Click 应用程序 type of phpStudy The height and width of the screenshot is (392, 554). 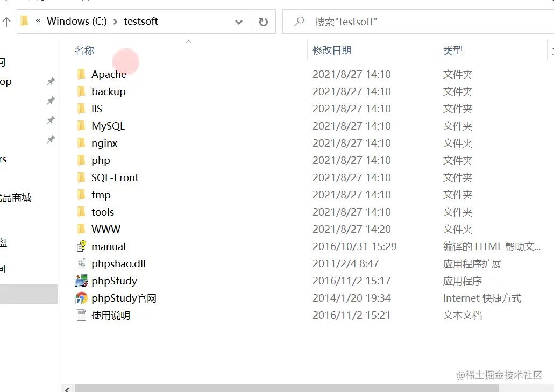(462, 281)
